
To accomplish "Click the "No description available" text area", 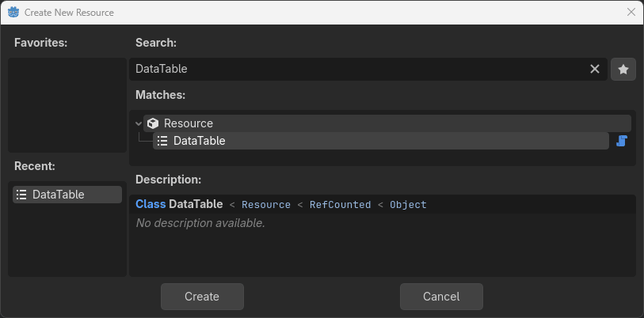I will click(200, 223).
